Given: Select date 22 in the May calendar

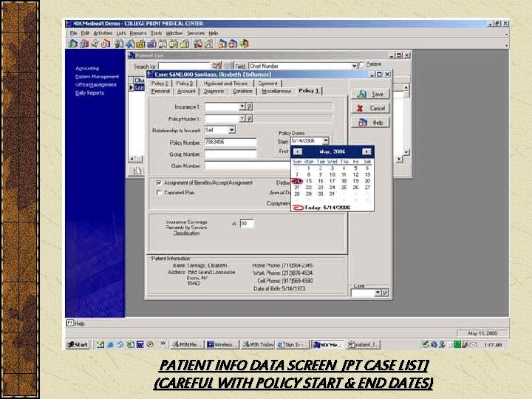Looking at the screenshot, I should pos(308,187).
